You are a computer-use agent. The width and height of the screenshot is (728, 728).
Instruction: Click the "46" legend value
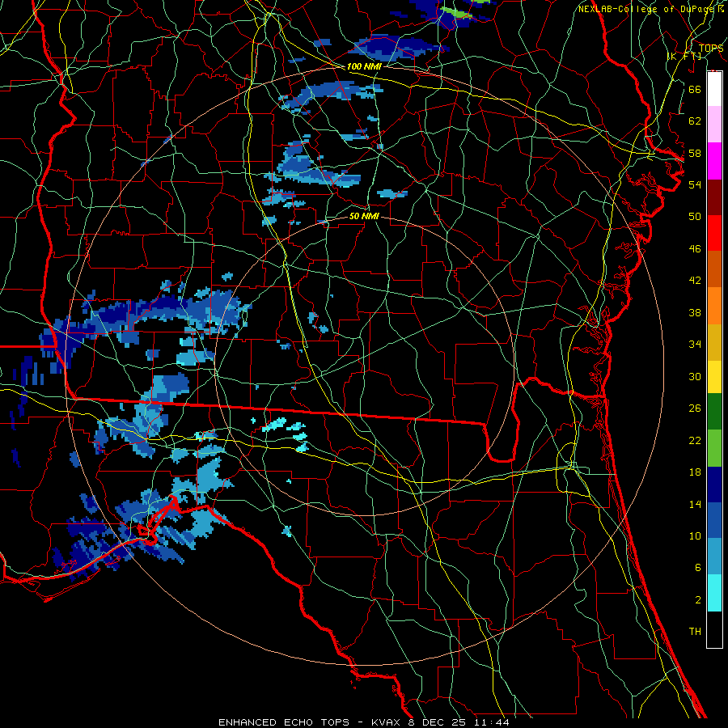[x=695, y=248]
